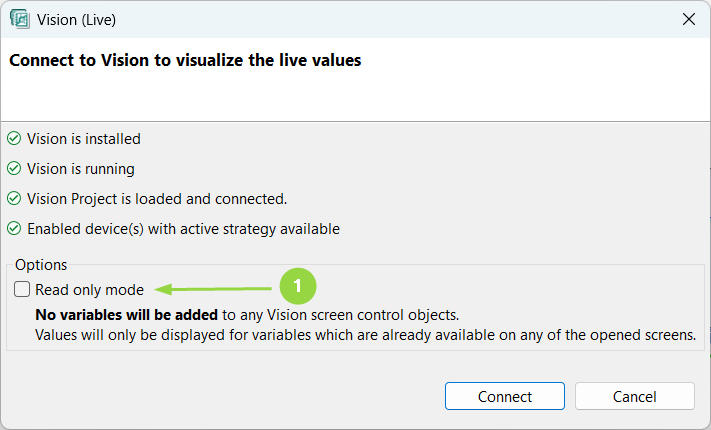This screenshot has height=430, width=711.
Task: Click the Options group label
Action: (x=41, y=265)
